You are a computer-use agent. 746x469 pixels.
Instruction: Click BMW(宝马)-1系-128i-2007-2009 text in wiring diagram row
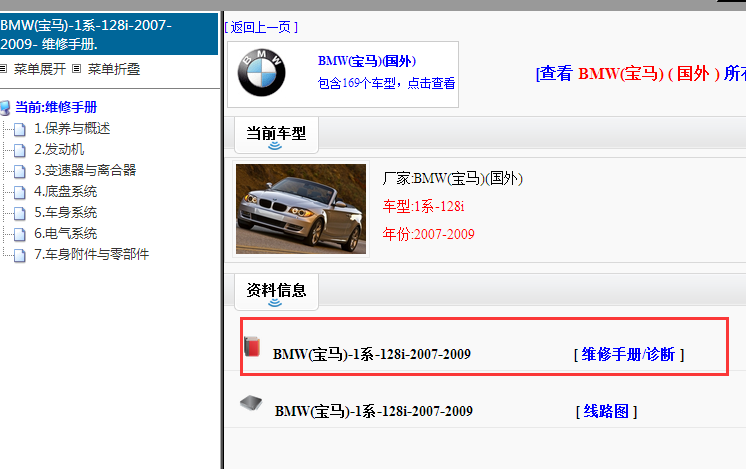[x=373, y=411]
